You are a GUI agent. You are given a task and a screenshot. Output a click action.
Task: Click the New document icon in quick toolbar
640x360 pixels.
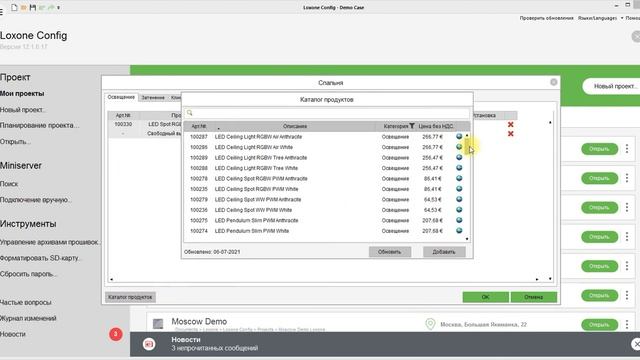pos(14,7)
